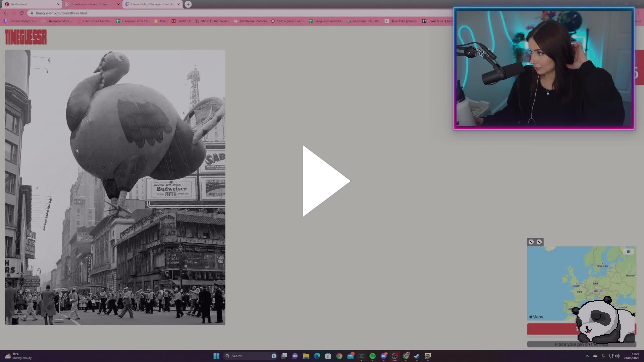Toggle map size with the right diagonal arrow
Viewport: 644px width, 362px height.
pos(539,242)
